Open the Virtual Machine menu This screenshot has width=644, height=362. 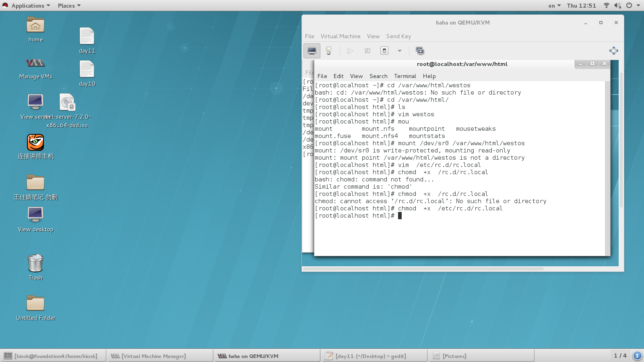coord(341,36)
